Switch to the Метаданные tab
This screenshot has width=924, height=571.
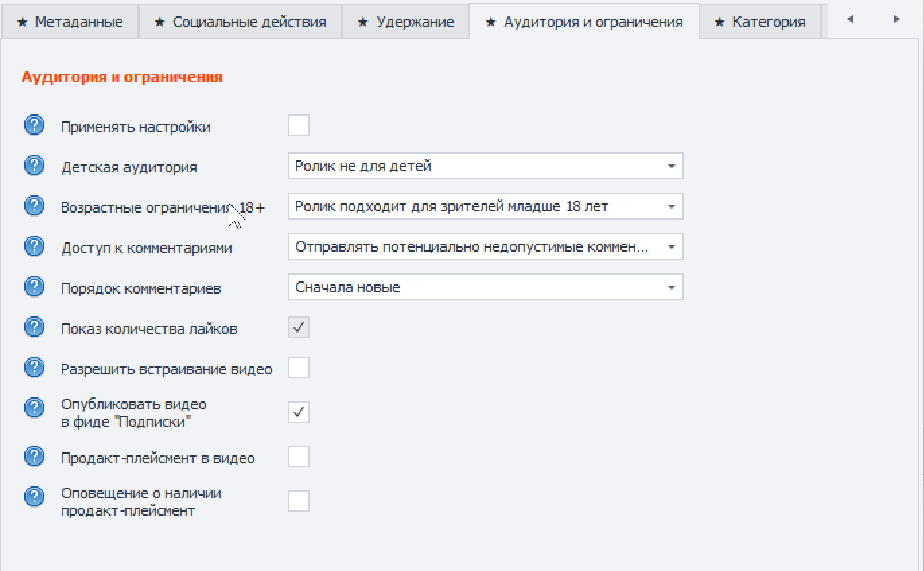click(71, 21)
